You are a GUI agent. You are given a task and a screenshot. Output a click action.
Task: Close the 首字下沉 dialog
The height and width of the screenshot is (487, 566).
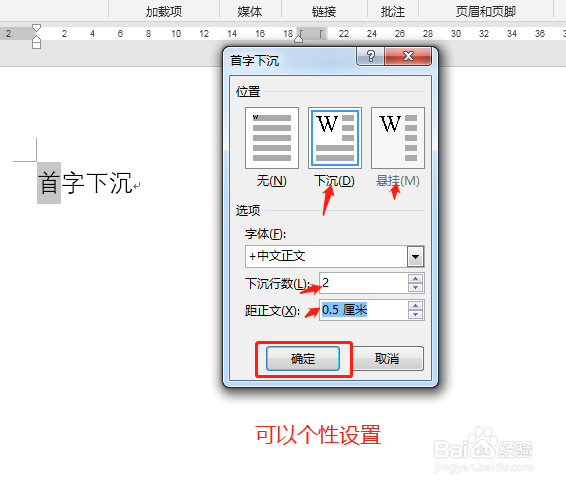pyautogui.click(x=408, y=56)
